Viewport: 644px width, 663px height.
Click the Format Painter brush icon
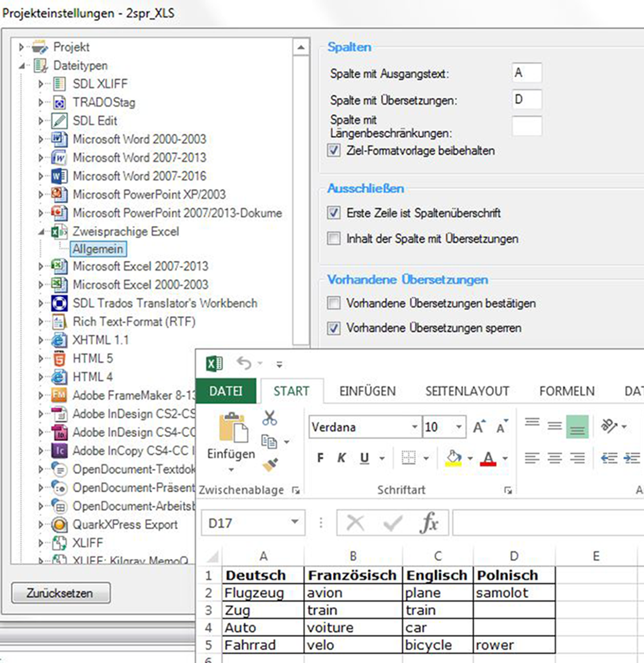[x=270, y=465]
